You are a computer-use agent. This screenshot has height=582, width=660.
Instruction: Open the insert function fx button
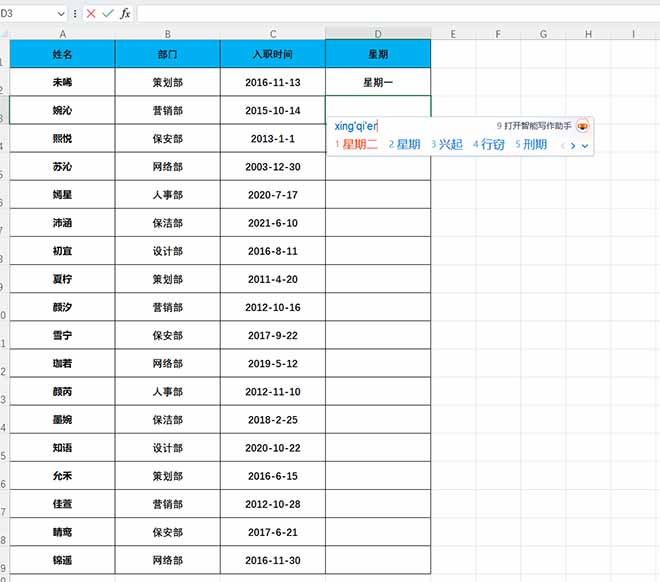click(x=125, y=14)
